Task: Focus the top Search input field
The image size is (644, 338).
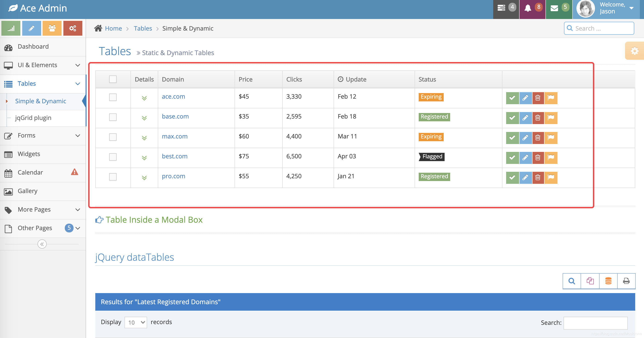Action: [599, 28]
